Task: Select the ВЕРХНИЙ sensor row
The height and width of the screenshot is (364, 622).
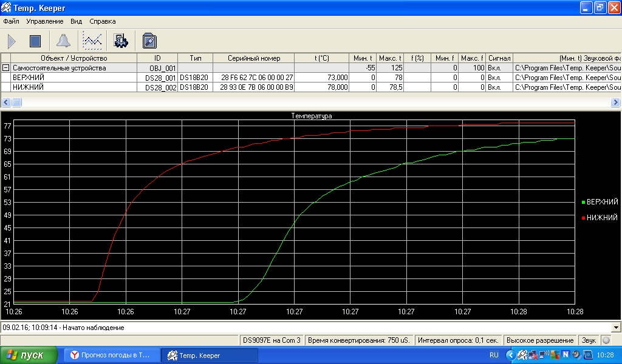Action: [x=311, y=78]
